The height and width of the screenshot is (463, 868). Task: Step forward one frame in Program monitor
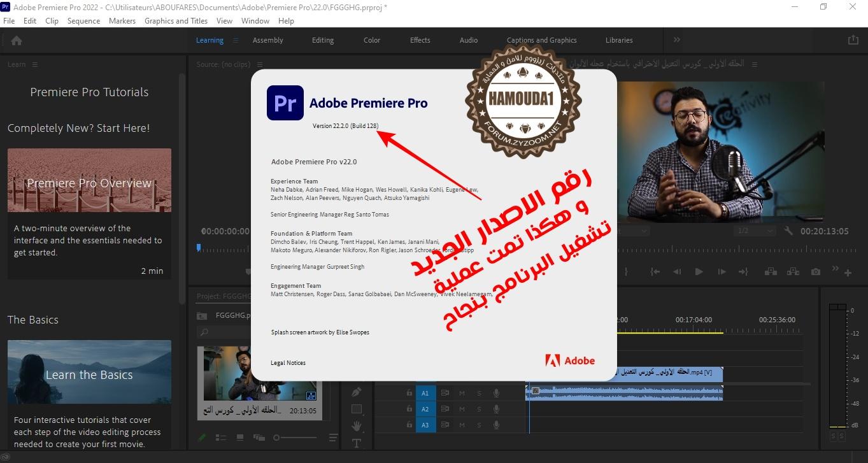tap(722, 272)
